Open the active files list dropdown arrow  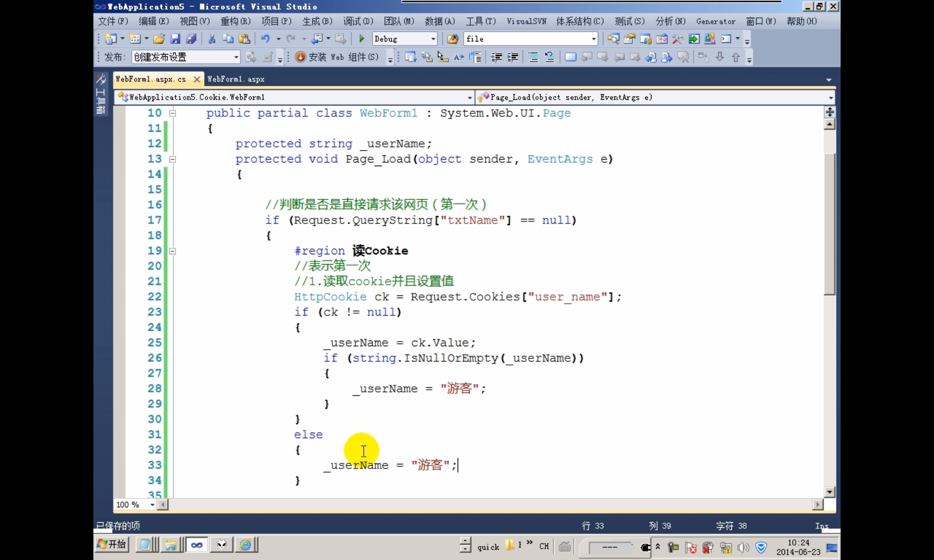pos(829,80)
